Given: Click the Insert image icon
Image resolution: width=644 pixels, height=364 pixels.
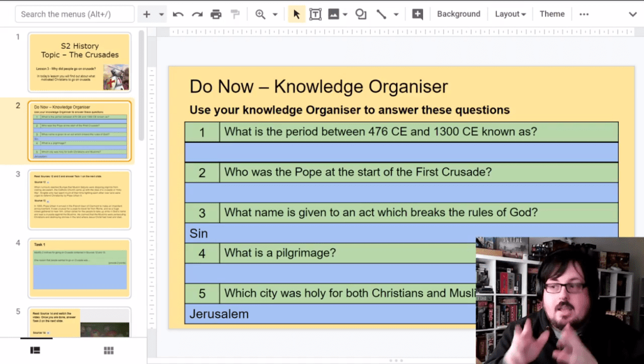Looking at the screenshot, I should click(333, 14).
